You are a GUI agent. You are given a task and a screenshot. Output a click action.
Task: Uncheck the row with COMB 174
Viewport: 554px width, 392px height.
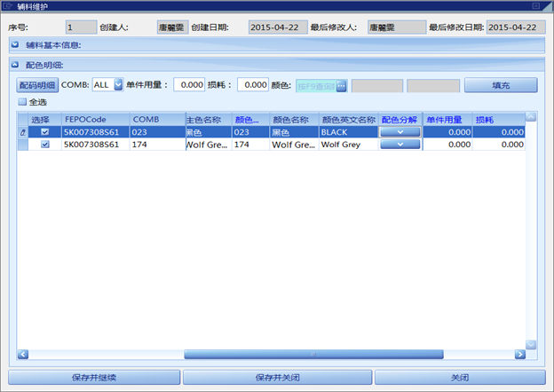44,144
